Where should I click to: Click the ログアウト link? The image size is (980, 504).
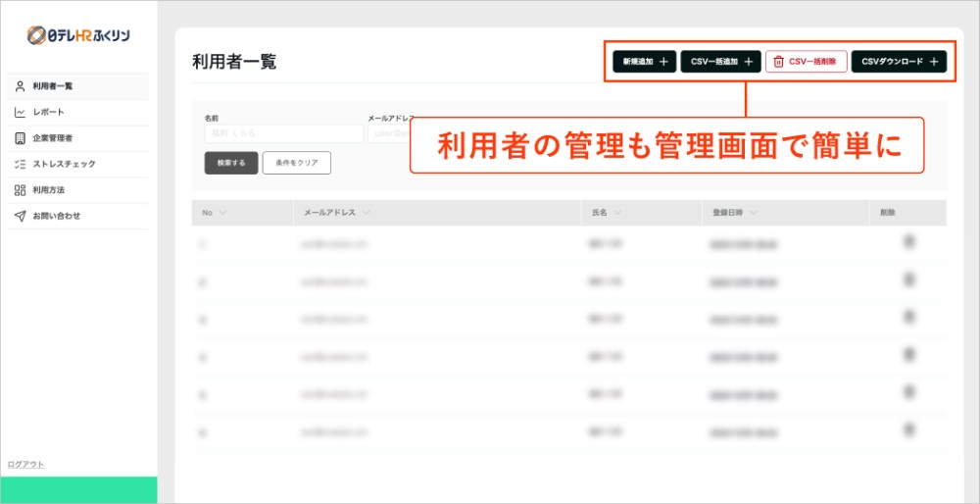pos(25,464)
